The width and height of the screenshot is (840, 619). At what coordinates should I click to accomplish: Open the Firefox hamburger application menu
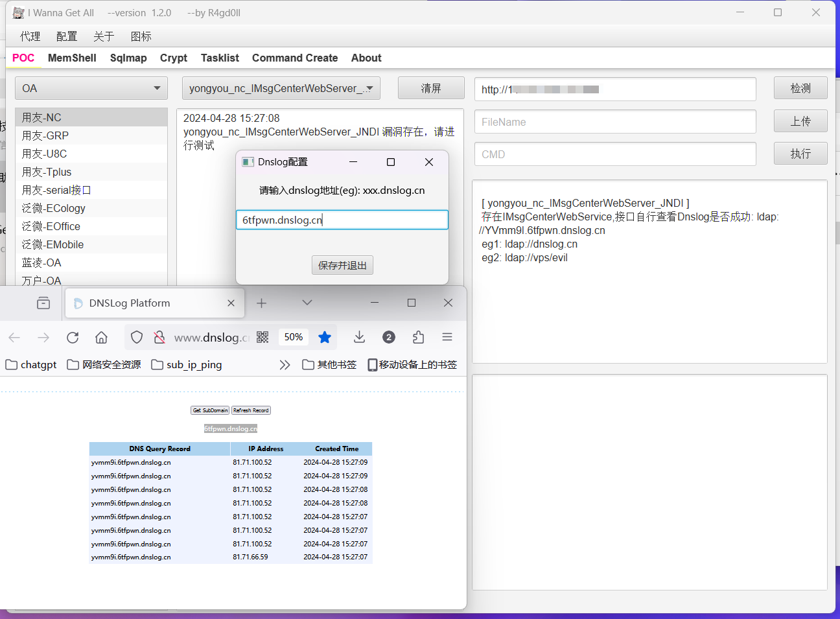coord(447,337)
